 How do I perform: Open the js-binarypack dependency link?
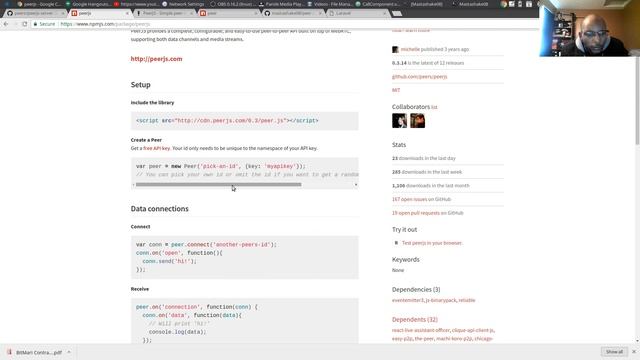point(441,300)
